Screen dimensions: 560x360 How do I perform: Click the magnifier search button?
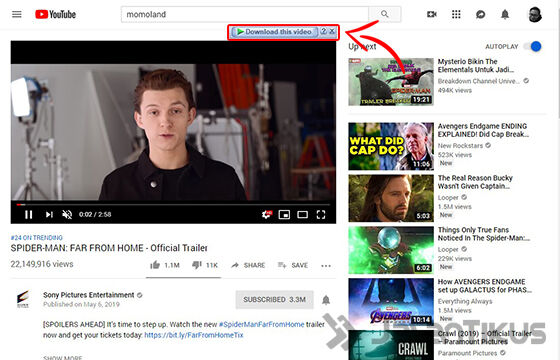tap(385, 14)
